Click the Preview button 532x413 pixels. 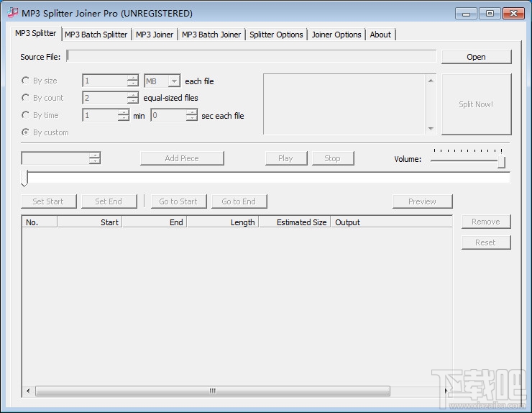click(423, 201)
